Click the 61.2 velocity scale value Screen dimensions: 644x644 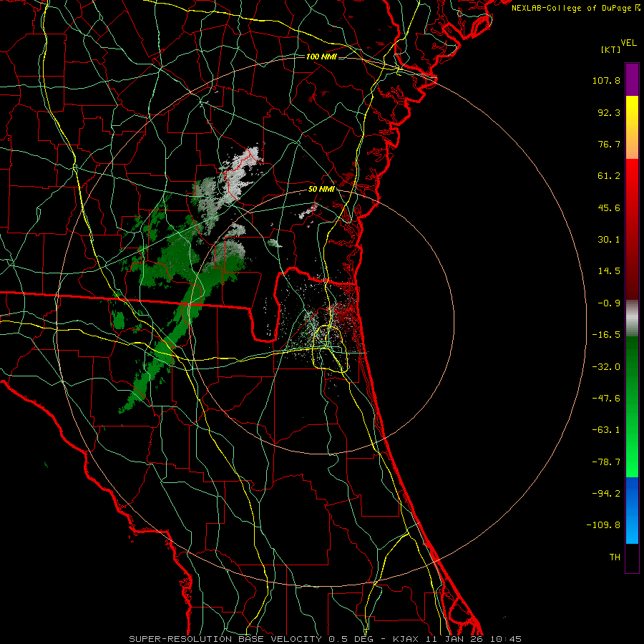(x=609, y=176)
